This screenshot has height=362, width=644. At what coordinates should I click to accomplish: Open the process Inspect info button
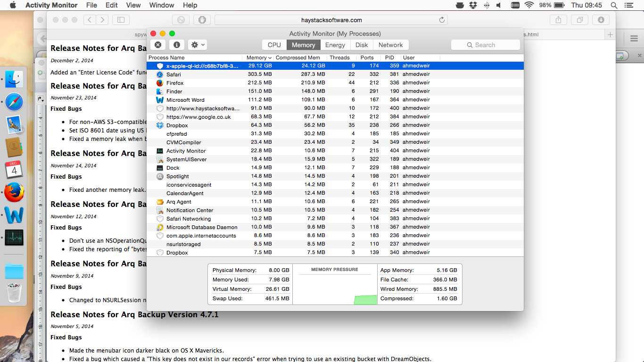click(177, 45)
